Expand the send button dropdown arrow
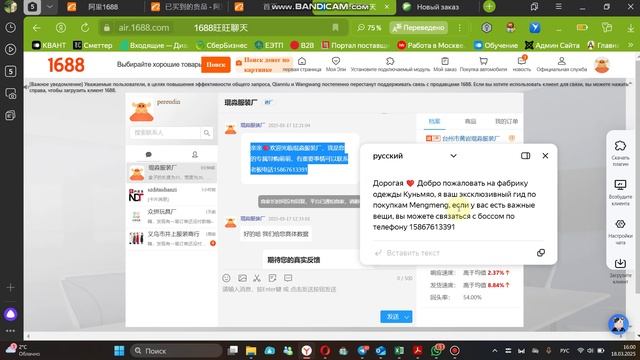The image size is (640, 360). [407, 317]
